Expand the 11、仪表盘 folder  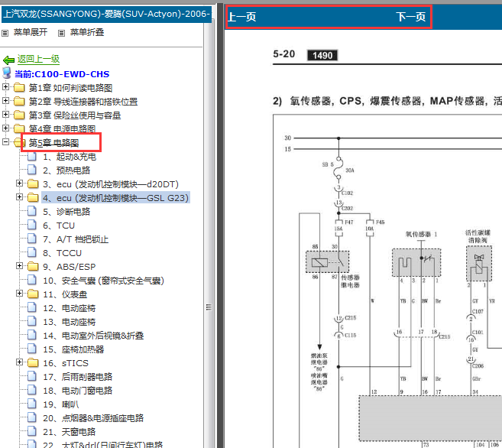19,294
